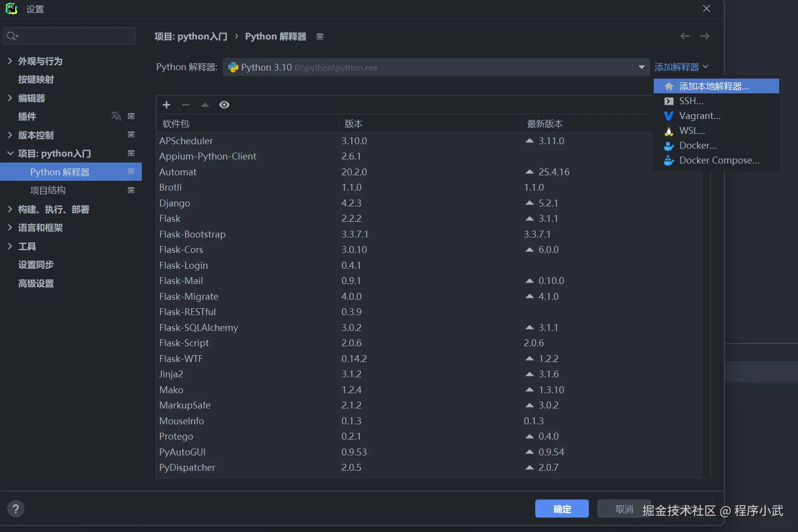Click the upgrade arrow for Jinja2 3.1.6
This screenshot has height=532, width=798.
point(530,374)
